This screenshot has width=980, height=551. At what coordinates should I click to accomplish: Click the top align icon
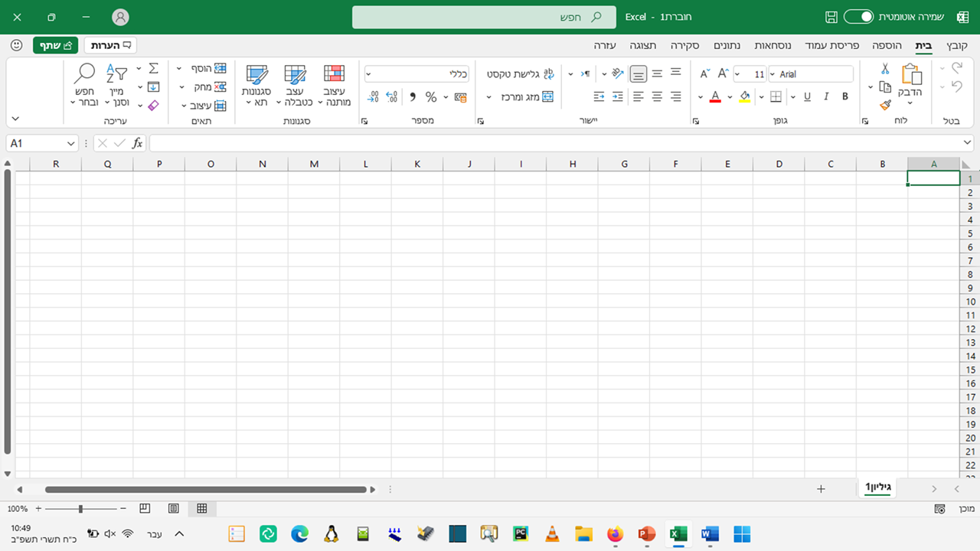click(x=676, y=73)
